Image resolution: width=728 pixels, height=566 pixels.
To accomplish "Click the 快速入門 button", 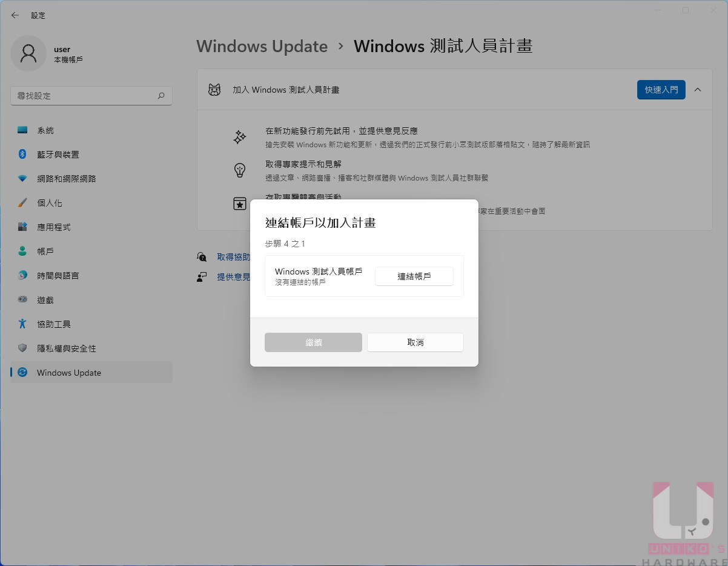I will (661, 90).
